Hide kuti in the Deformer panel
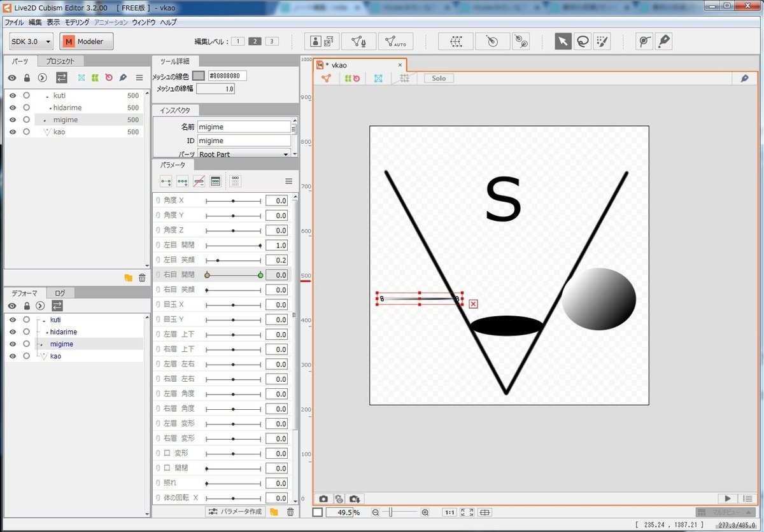The image size is (764, 532). click(12, 319)
